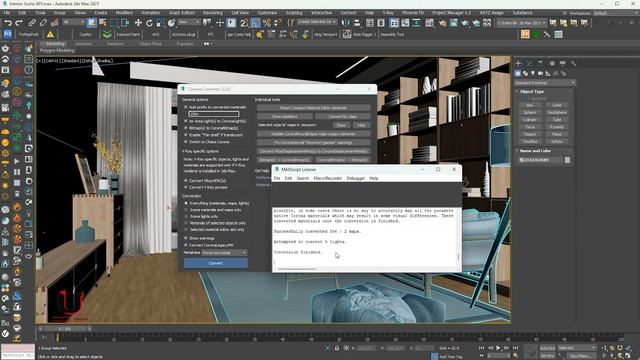
Task: Open Select by Name list
Action: tap(103, 23)
